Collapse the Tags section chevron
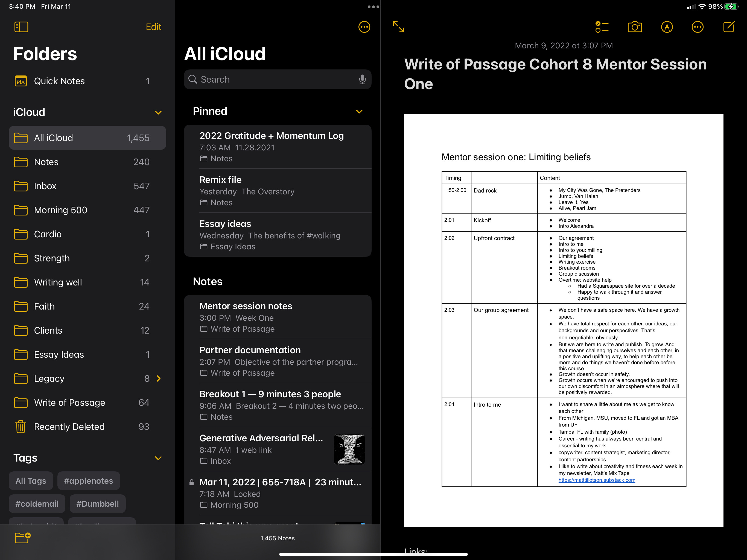The image size is (747, 560). pyautogui.click(x=158, y=458)
